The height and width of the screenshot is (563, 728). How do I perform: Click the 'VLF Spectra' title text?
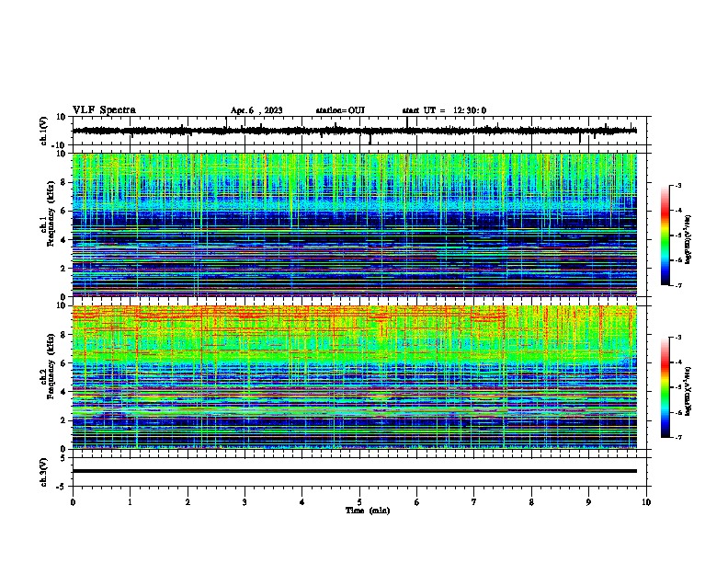tap(104, 110)
